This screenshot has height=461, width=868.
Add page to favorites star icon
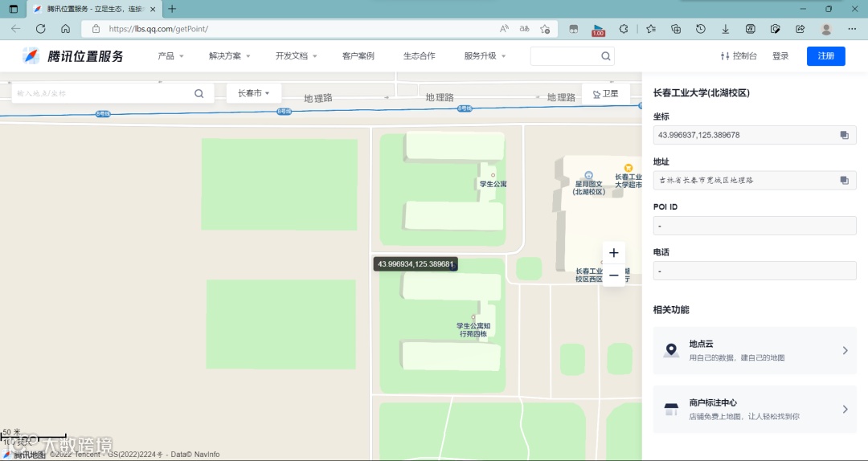click(x=545, y=29)
